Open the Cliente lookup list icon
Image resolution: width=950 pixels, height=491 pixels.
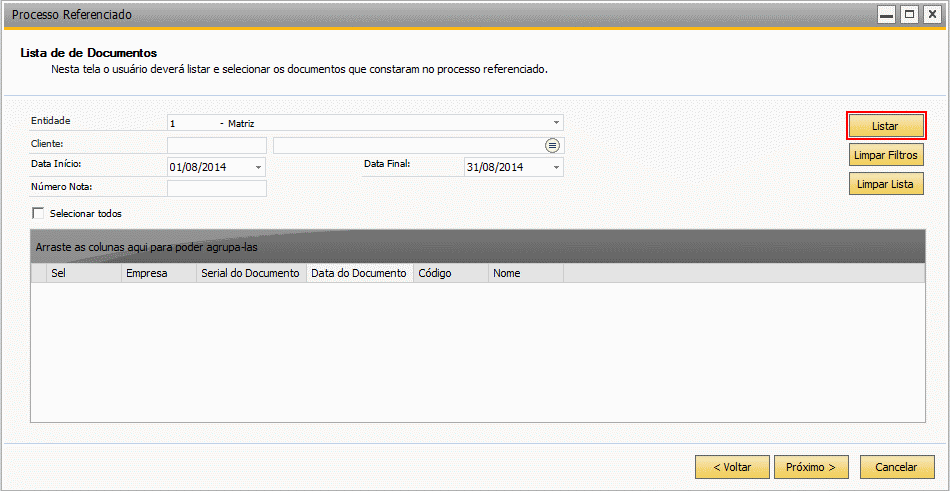pyautogui.click(x=552, y=145)
